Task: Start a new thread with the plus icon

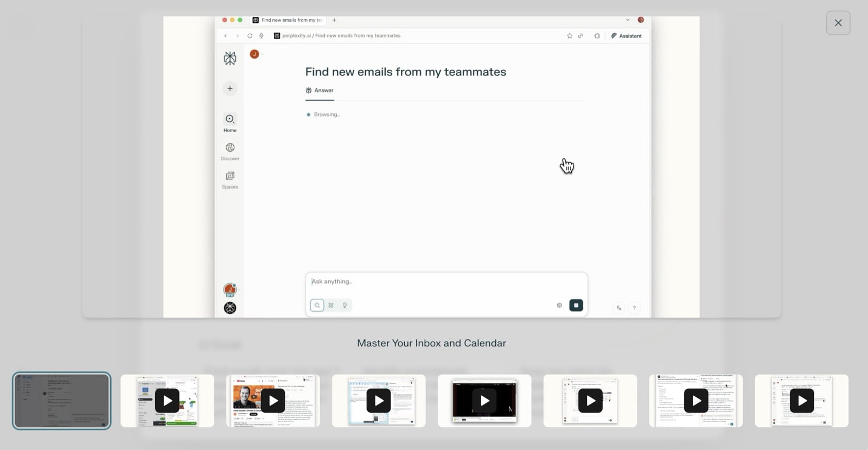Action: point(230,88)
